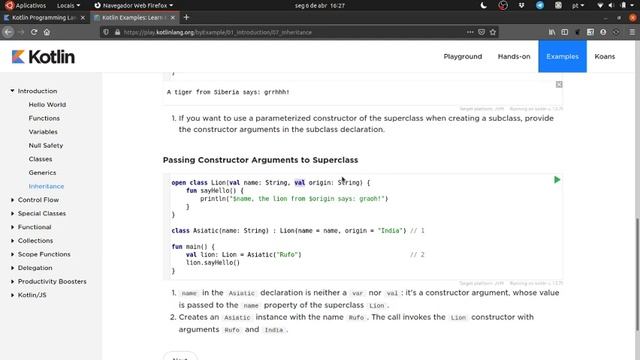640x360 pixels.
Task: Switch to the Kotlin Programming Language tab
Action: 44,18
